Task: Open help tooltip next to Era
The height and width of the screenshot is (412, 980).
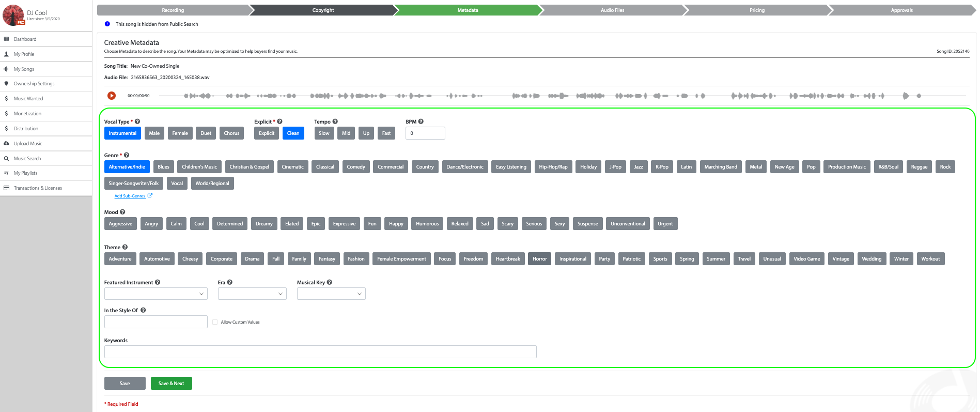Action: (230, 282)
